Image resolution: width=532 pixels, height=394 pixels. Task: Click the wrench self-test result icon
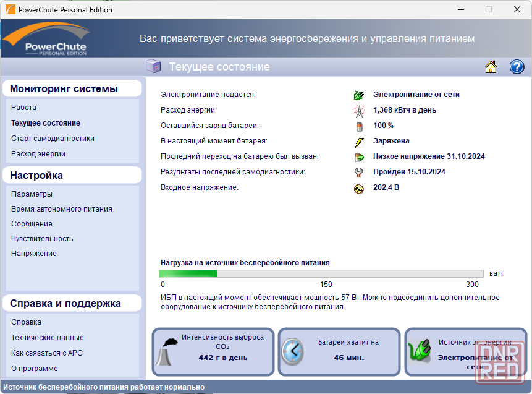pyautogui.click(x=359, y=173)
